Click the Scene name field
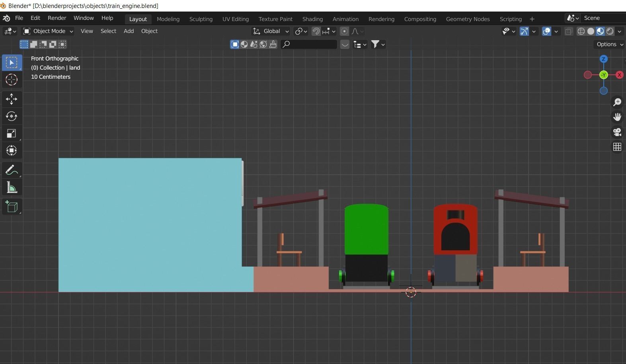Screen dimensions: 626x364 pos(603,18)
